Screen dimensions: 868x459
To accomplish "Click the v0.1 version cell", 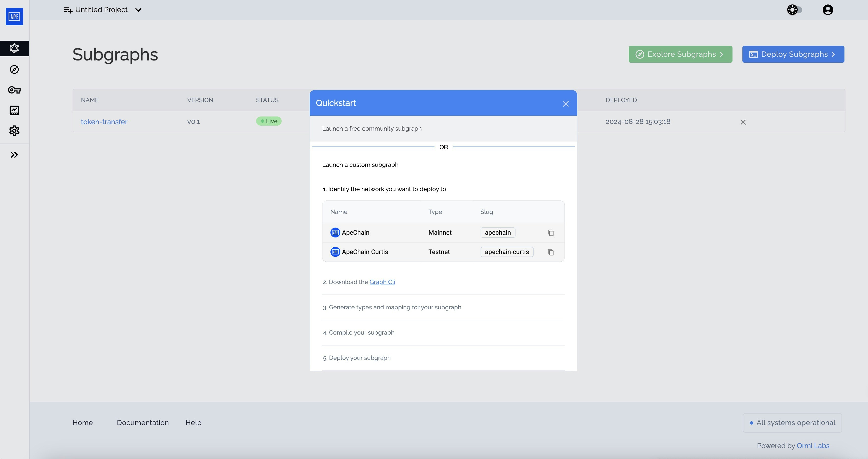I will point(193,122).
